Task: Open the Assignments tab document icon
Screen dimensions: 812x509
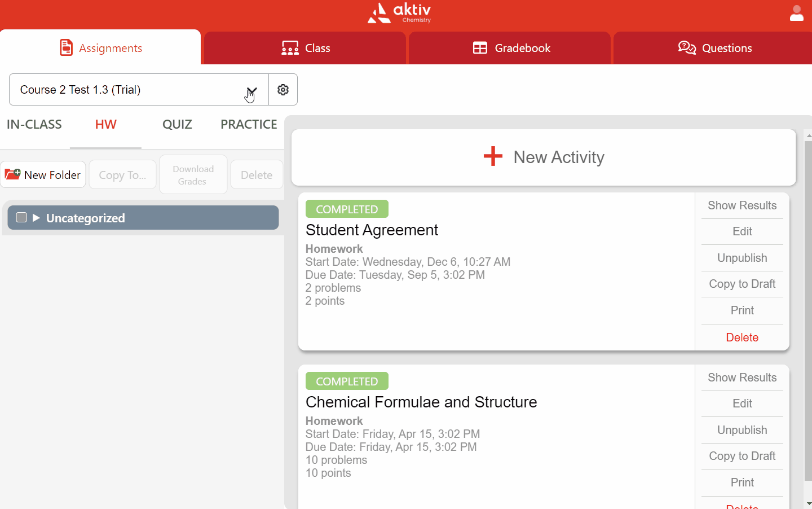Action: point(67,47)
